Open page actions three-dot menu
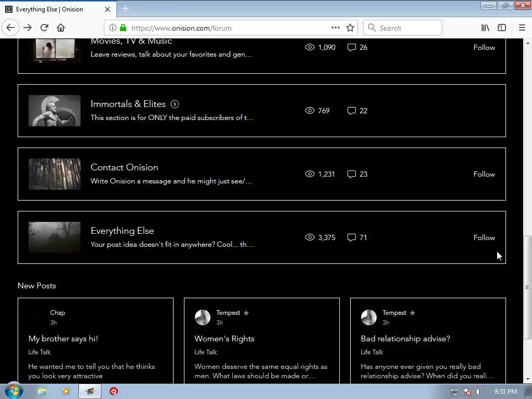 (335, 28)
